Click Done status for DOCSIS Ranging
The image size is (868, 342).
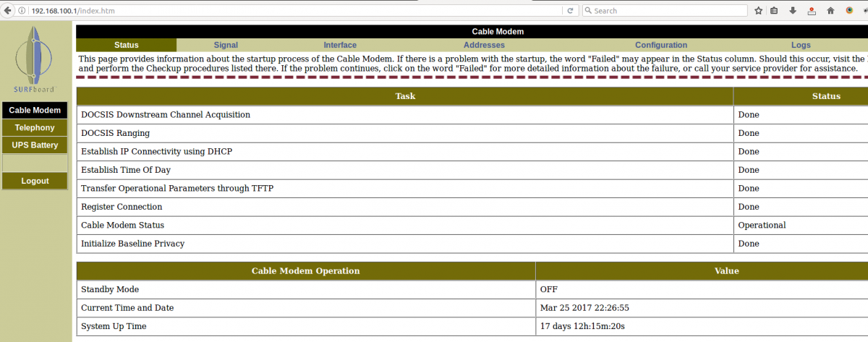749,133
